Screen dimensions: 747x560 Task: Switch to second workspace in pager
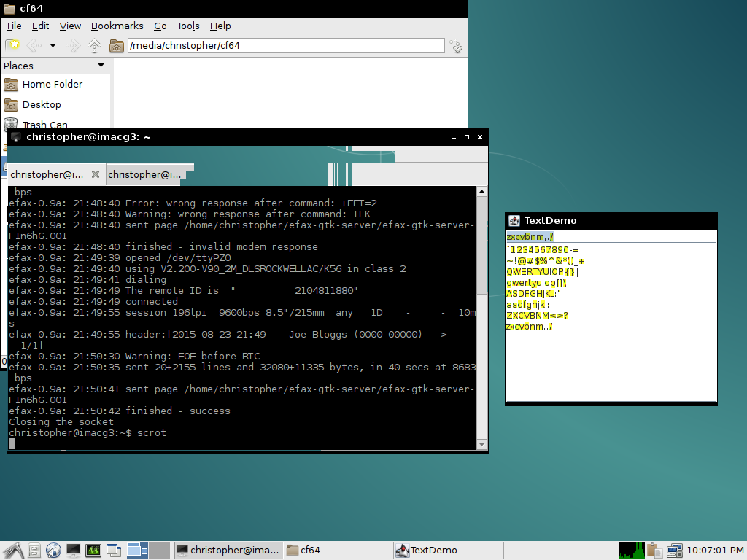[x=160, y=551]
